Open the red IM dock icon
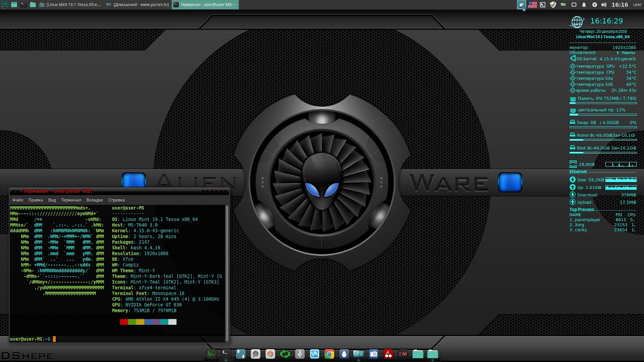This screenshot has height=362, width=644. click(403, 354)
